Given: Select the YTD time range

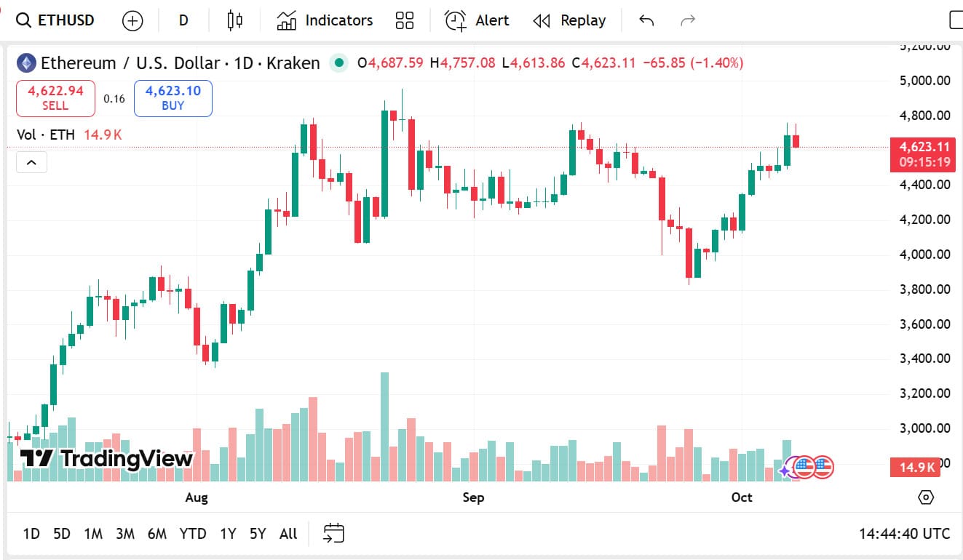Looking at the screenshot, I should (x=193, y=534).
